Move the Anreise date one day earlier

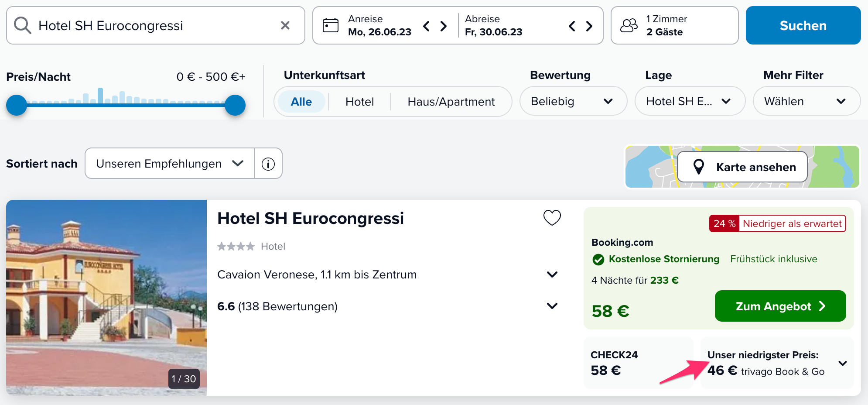(x=427, y=26)
